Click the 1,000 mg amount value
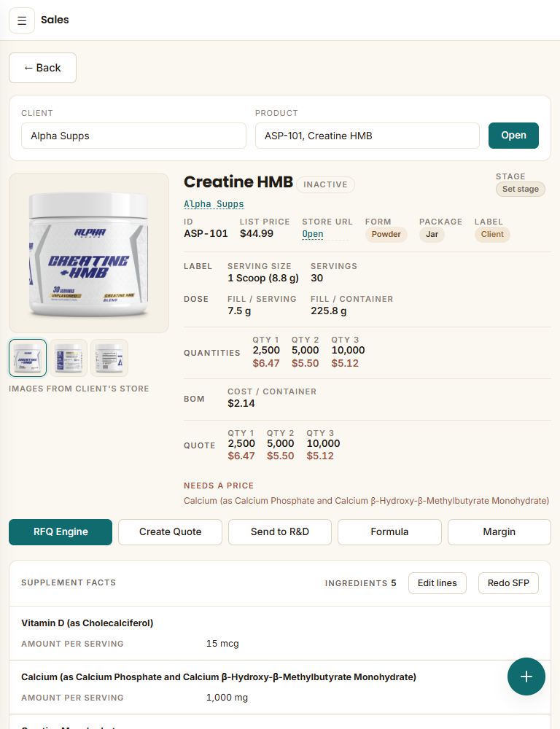The image size is (560, 729). click(227, 698)
